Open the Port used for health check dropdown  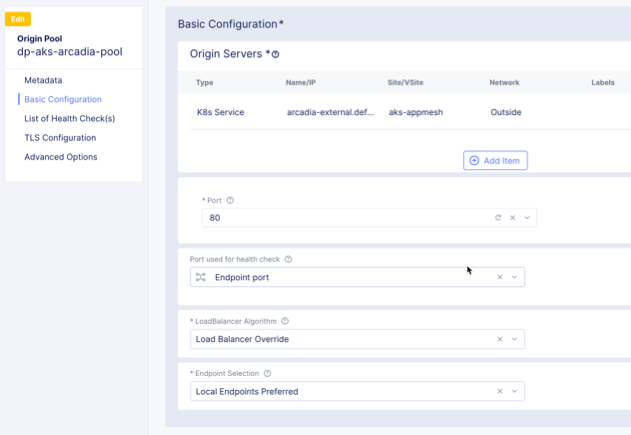tap(514, 277)
